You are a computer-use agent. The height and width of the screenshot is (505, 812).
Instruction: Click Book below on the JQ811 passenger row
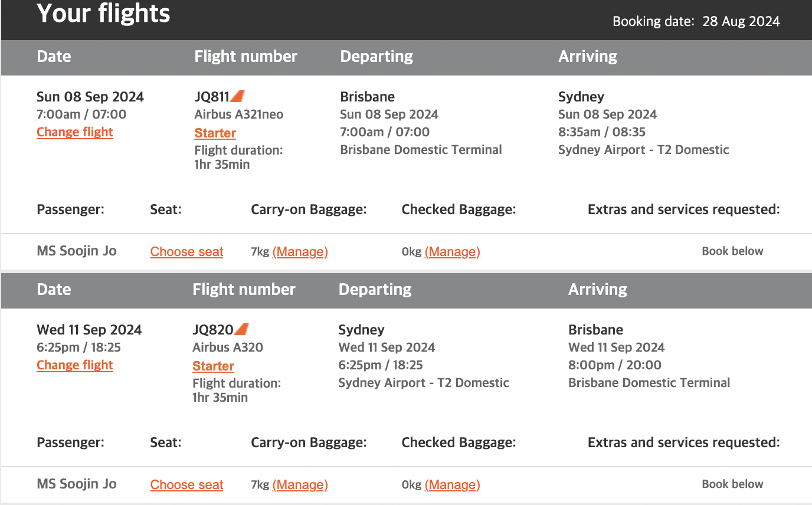pyautogui.click(x=732, y=251)
